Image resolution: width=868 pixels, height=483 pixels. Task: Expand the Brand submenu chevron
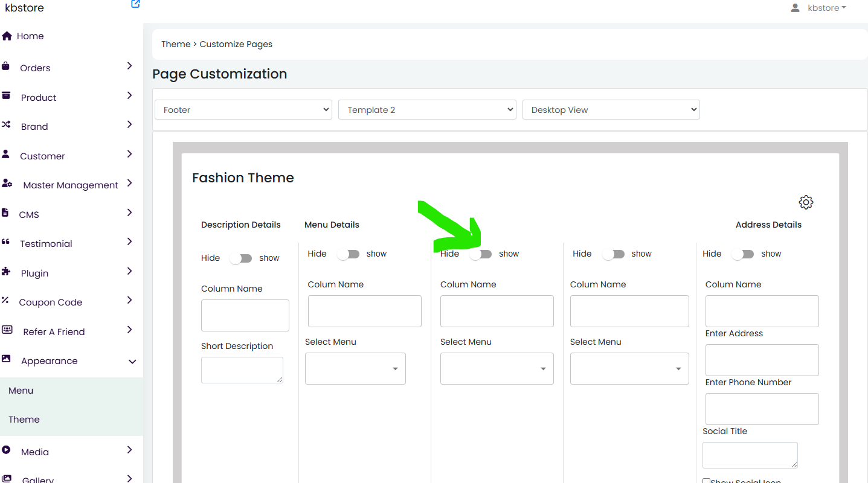(129, 124)
